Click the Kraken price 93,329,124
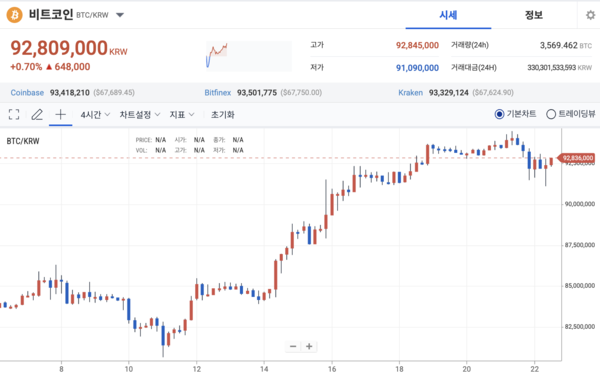 (448, 93)
